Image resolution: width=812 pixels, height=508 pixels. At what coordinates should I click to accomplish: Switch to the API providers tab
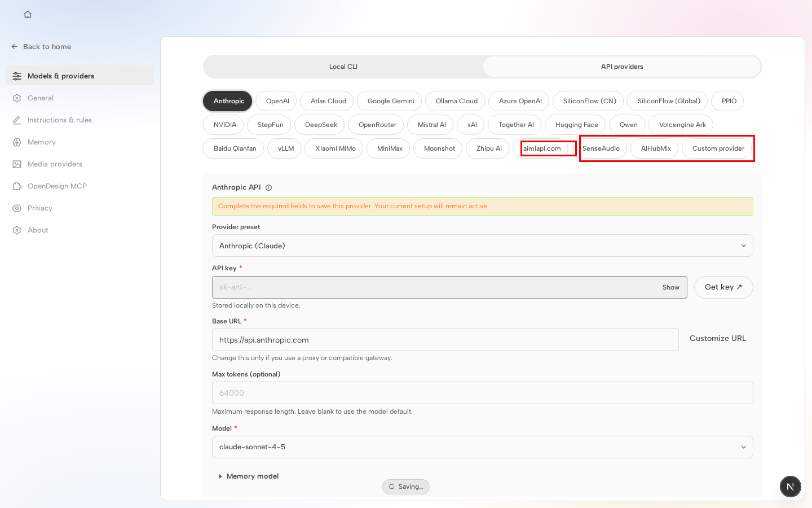[622, 67]
